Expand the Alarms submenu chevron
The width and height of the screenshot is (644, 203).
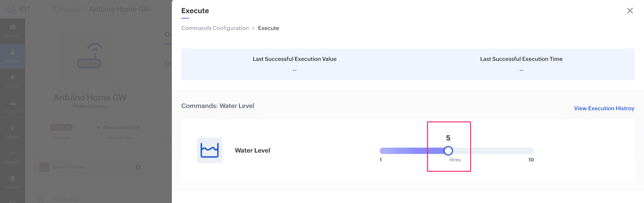click(x=20, y=179)
